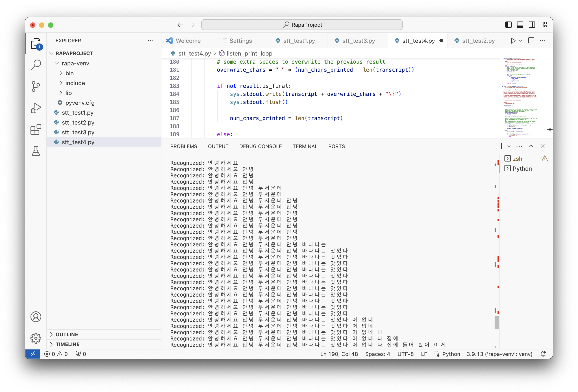
Task: Click the RapaProject command center search box
Action: (x=302, y=25)
